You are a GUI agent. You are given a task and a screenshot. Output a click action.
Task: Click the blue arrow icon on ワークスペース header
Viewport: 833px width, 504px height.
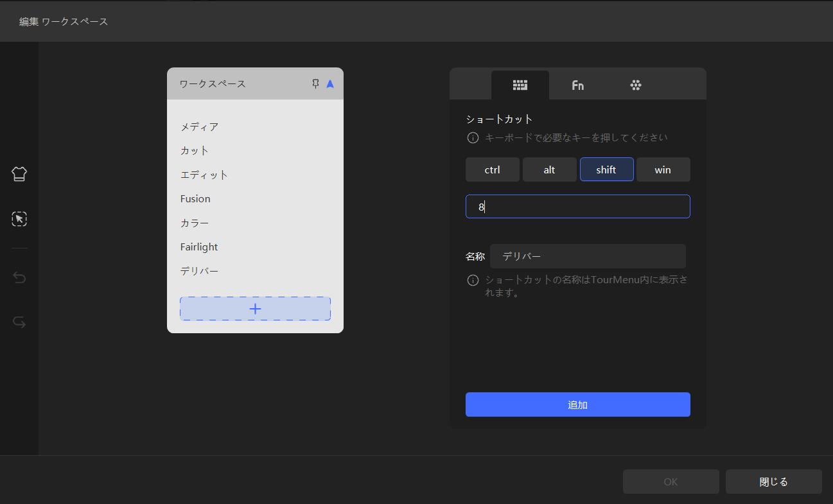click(x=330, y=84)
